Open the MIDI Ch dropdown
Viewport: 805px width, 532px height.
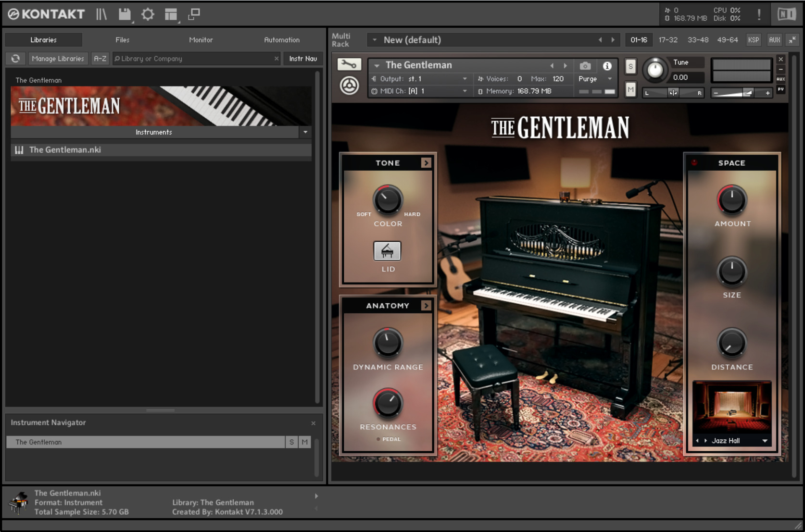(418, 91)
